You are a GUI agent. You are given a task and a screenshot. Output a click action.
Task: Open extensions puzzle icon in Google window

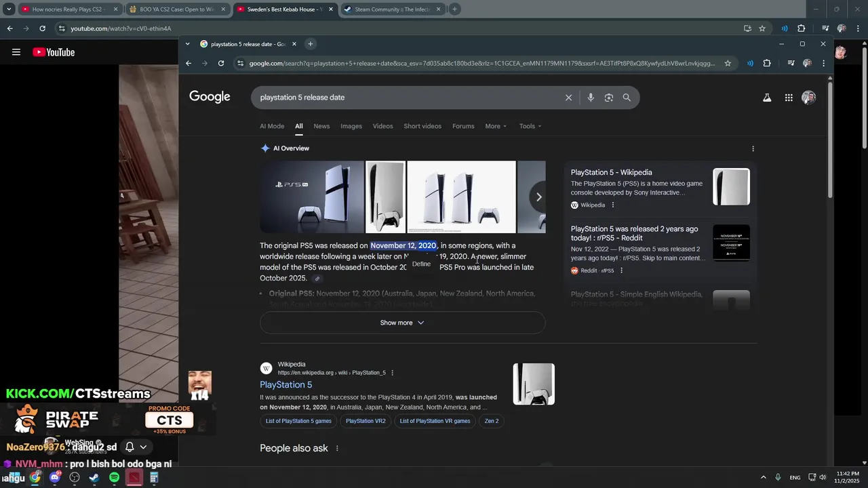point(767,63)
